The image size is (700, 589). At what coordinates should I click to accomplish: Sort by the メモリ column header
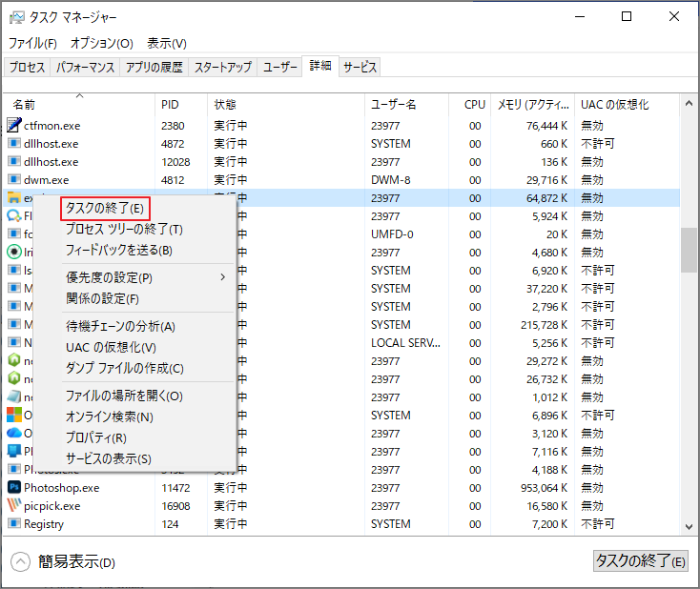tap(533, 105)
